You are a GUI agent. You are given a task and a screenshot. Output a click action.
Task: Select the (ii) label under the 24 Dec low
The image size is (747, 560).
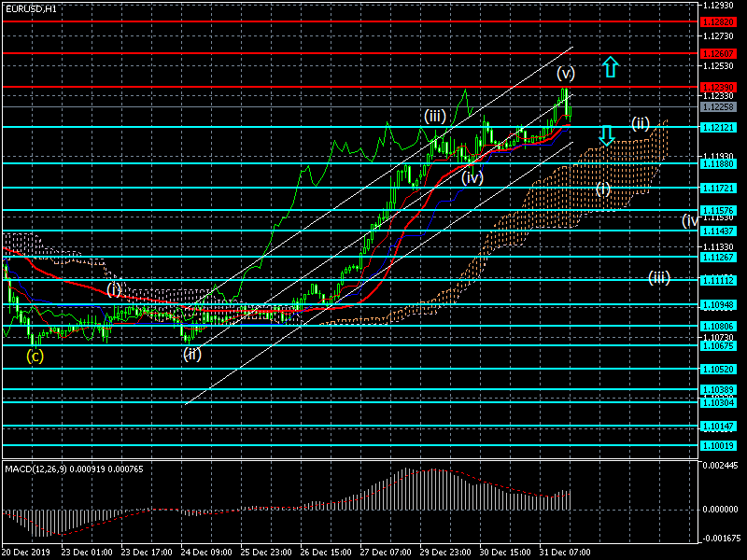(192, 354)
